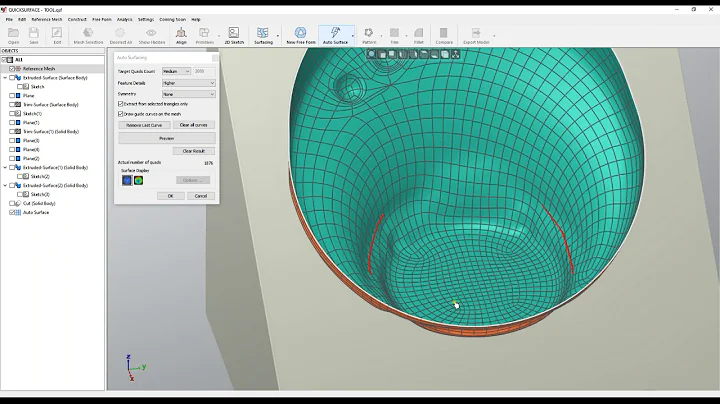Switch to the top view cube icon
The width and height of the screenshot is (720, 404).
(424, 54)
